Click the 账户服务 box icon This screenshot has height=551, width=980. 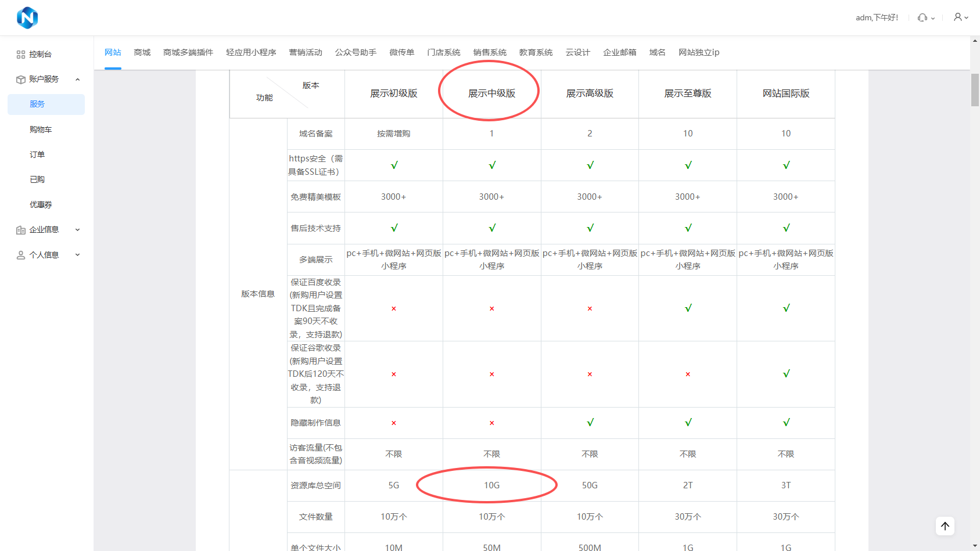point(21,80)
